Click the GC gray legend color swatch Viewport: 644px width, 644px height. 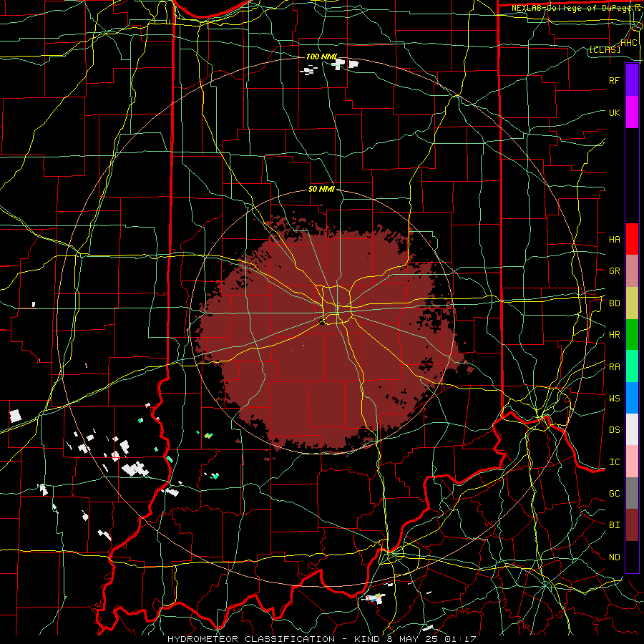[x=632, y=493]
